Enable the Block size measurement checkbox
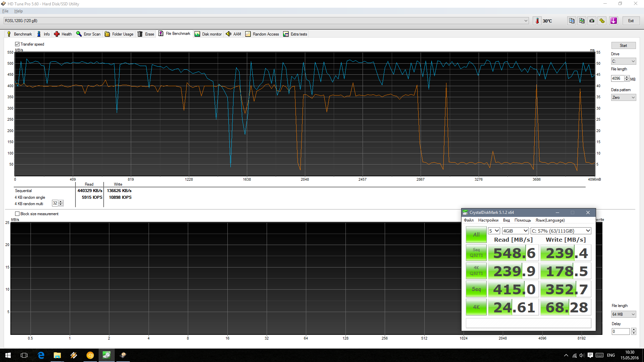 17,214
